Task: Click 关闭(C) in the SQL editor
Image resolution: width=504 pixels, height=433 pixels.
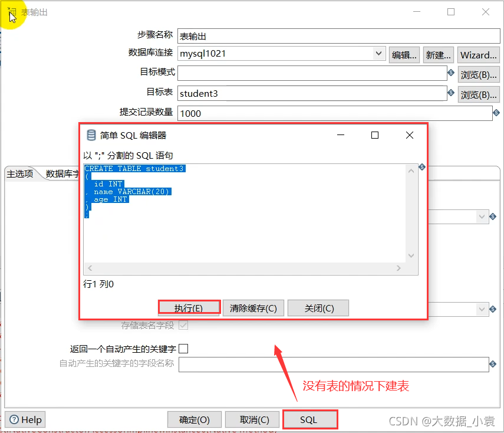Action: pos(318,308)
